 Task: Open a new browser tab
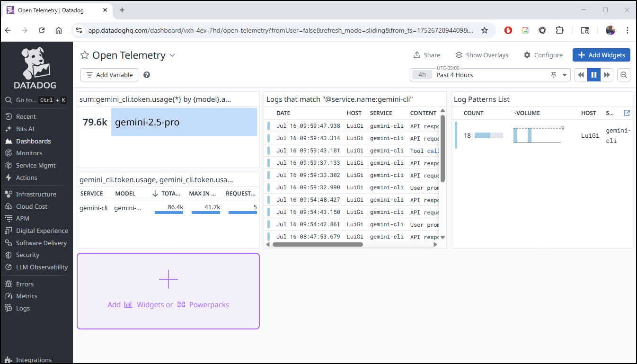click(122, 10)
